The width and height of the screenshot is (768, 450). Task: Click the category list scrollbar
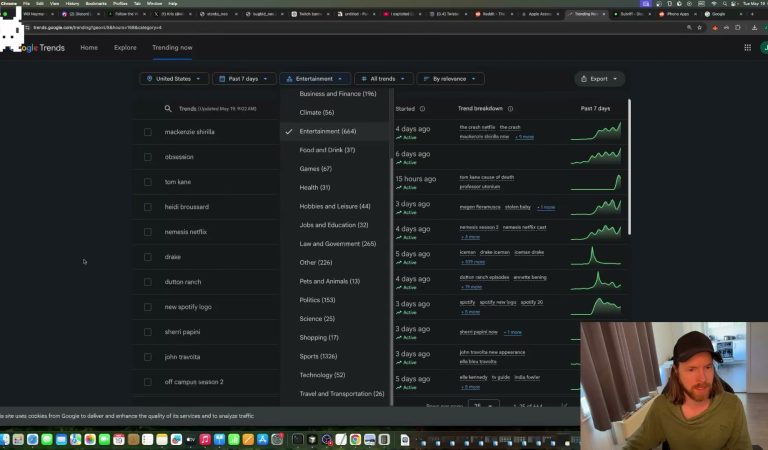tap(392, 282)
